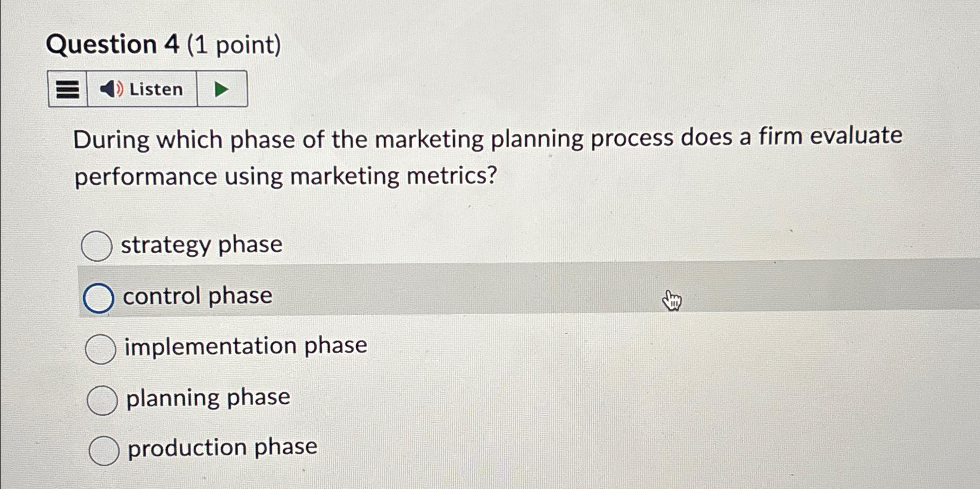
Task: Select implementation phase as your answer
Action: 101,347
